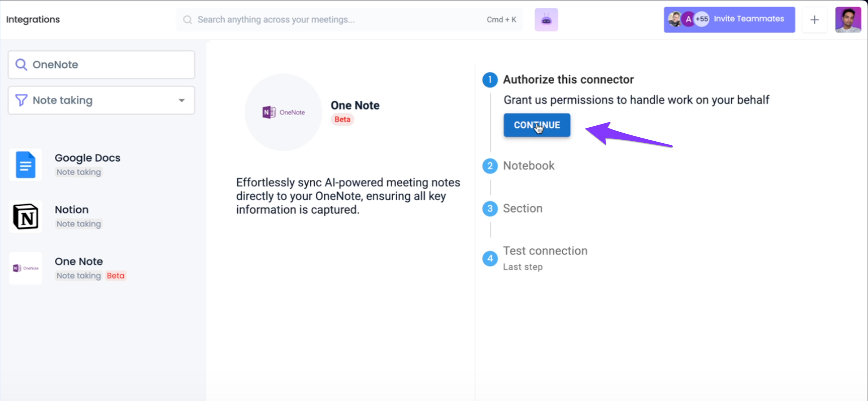Image resolution: width=868 pixels, height=401 pixels.
Task: Click step 2 number circle
Action: point(490,166)
